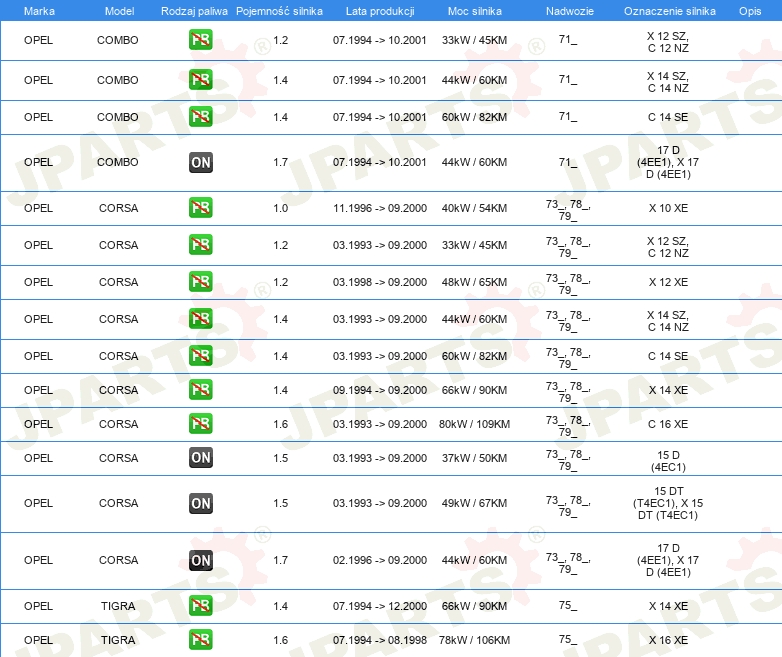Click the Moc silnika column header
This screenshot has width=782, height=657.
pyautogui.click(x=474, y=11)
